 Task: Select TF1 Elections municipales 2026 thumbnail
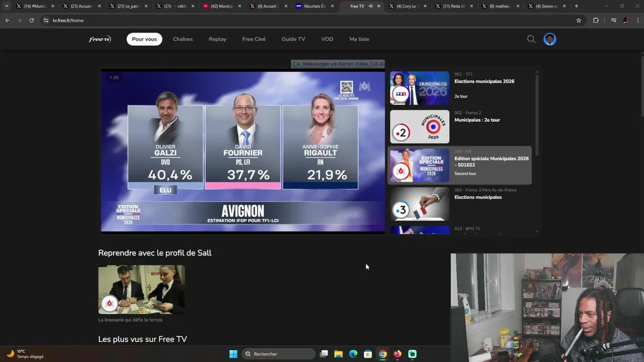pyautogui.click(x=420, y=88)
